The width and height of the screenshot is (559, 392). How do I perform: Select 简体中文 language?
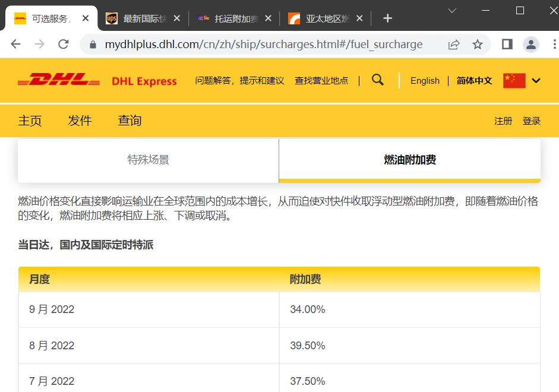coord(474,81)
